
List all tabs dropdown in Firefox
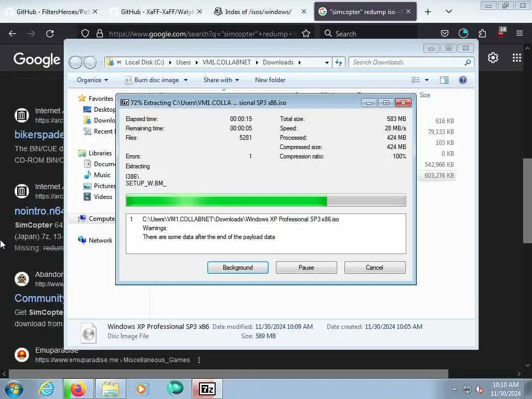pos(448,12)
